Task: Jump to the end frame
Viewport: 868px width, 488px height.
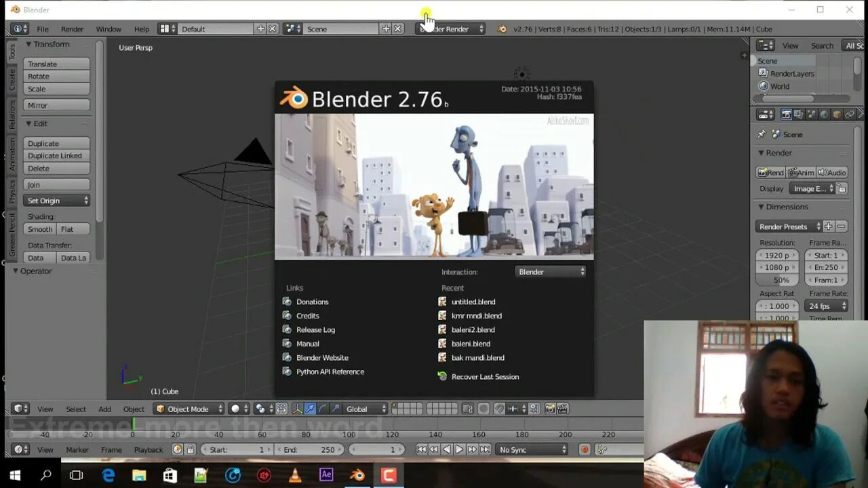Action: [485, 449]
